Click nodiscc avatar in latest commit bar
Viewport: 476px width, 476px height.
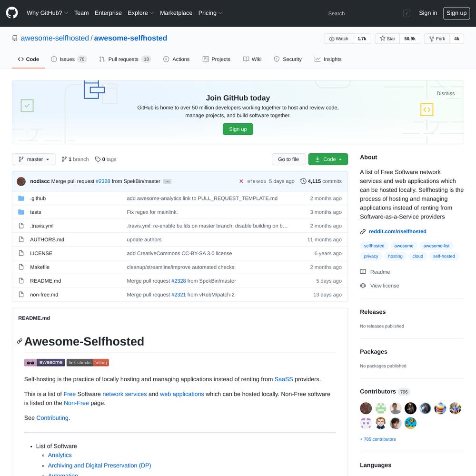[x=21, y=181]
